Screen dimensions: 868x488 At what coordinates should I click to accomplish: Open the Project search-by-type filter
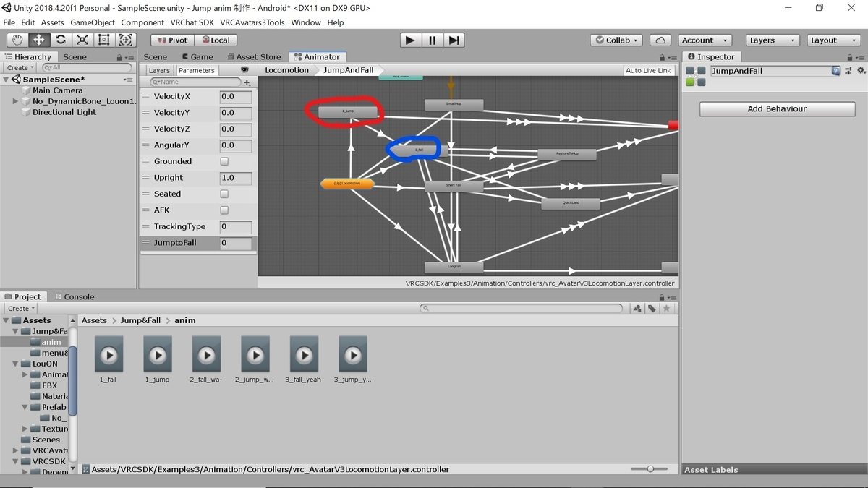pos(637,309)
